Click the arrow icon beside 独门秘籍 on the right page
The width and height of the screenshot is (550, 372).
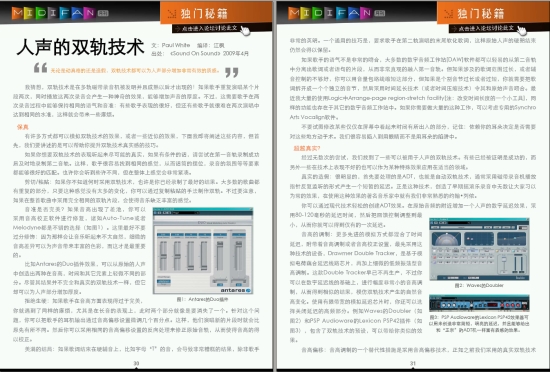pyautogui.click(x=449, y=14)
